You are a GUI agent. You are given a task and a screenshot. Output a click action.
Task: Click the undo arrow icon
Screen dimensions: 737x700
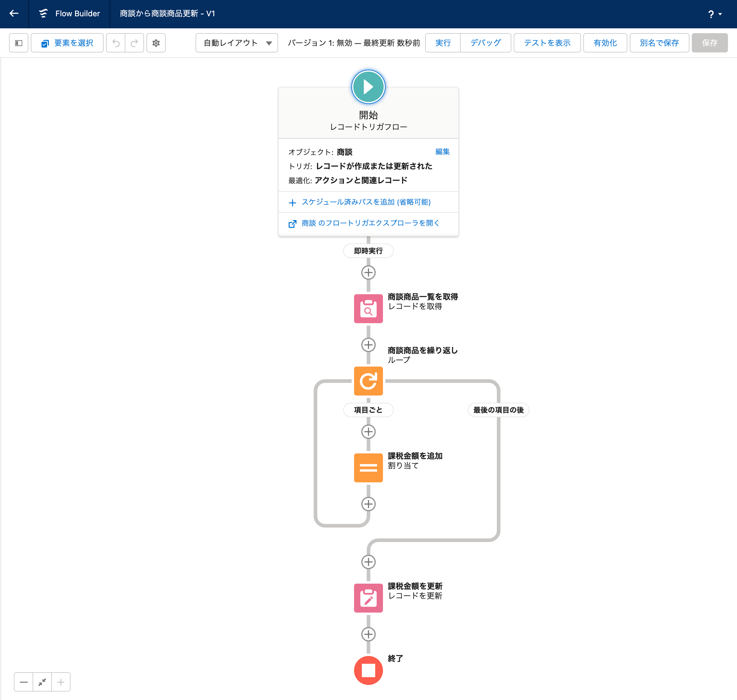[116, 43]
